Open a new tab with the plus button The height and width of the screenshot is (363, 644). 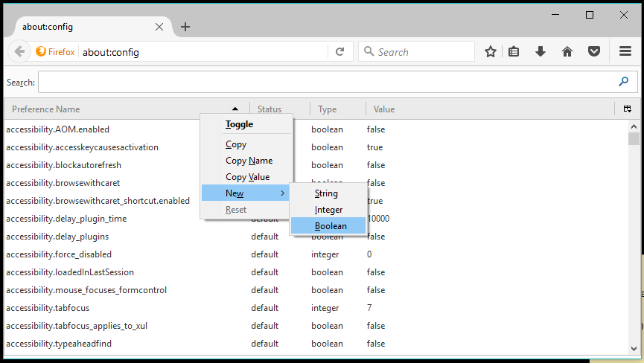coord(185,27)
